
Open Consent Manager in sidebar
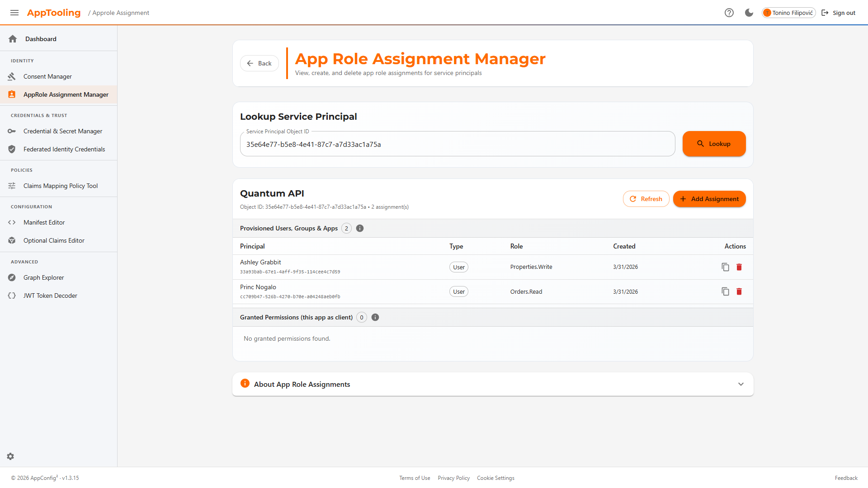pyautogui.click(x=47, y=76)
